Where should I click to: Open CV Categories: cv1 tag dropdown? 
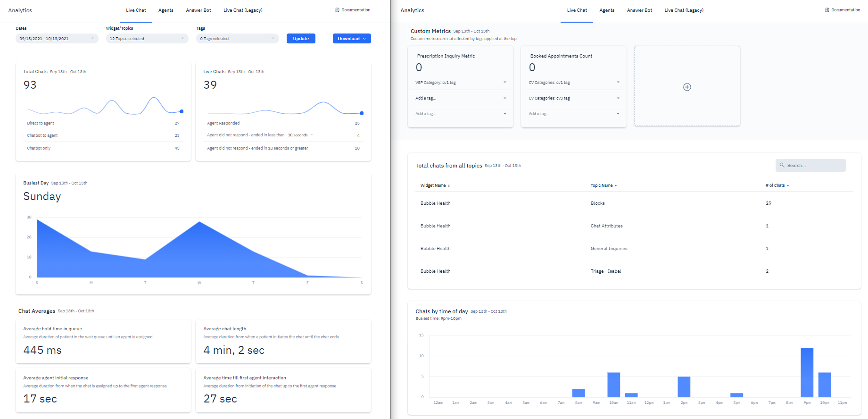click(574, 83)
